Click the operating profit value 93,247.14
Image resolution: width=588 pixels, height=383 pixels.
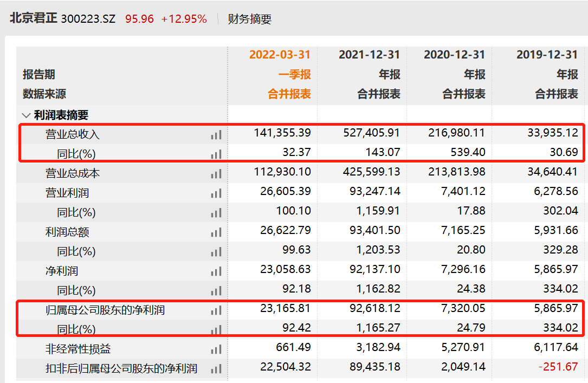[x=375, y=191]
